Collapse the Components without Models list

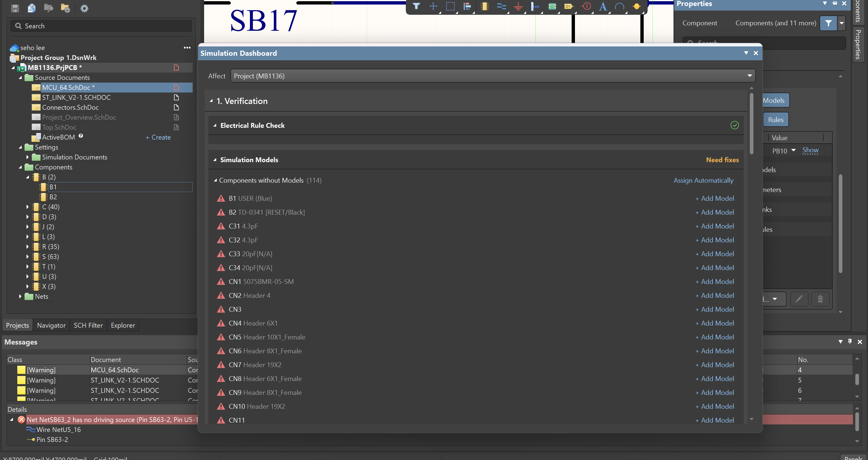(216, 180)
